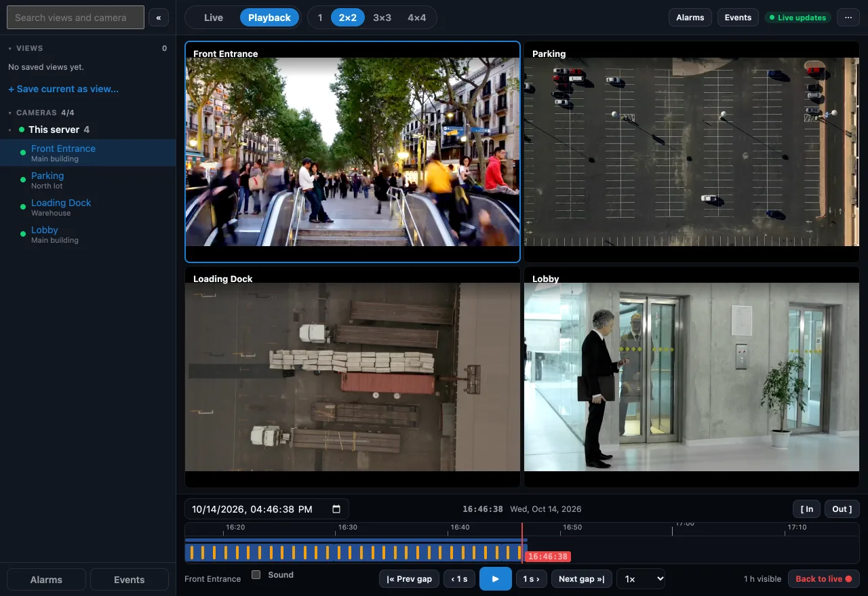Return to live with Back to live

click(823, 579)
